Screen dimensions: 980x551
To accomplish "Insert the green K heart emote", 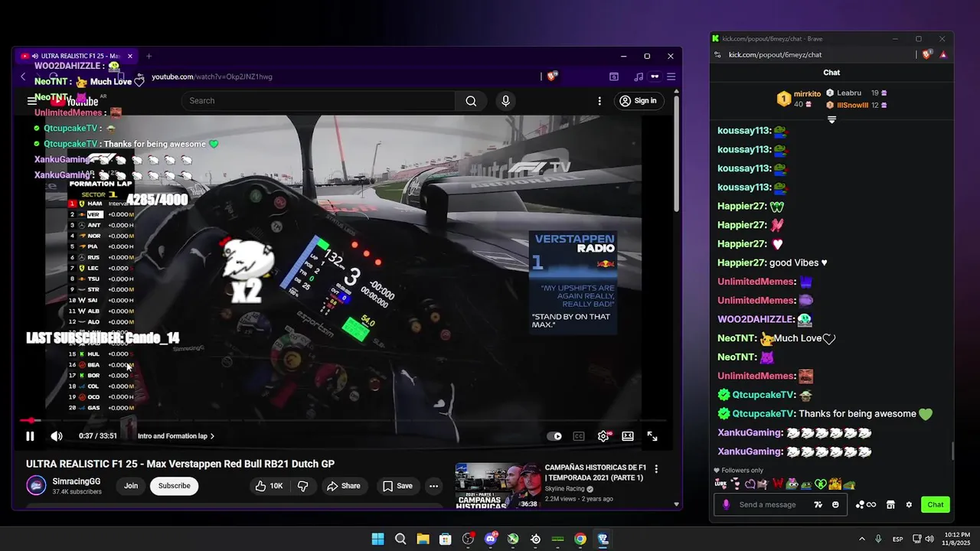I will [x=821, y=484].
